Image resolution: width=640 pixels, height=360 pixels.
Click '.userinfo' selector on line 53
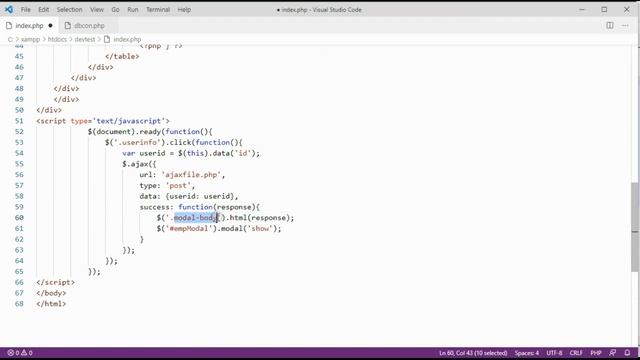coord(139,142)
